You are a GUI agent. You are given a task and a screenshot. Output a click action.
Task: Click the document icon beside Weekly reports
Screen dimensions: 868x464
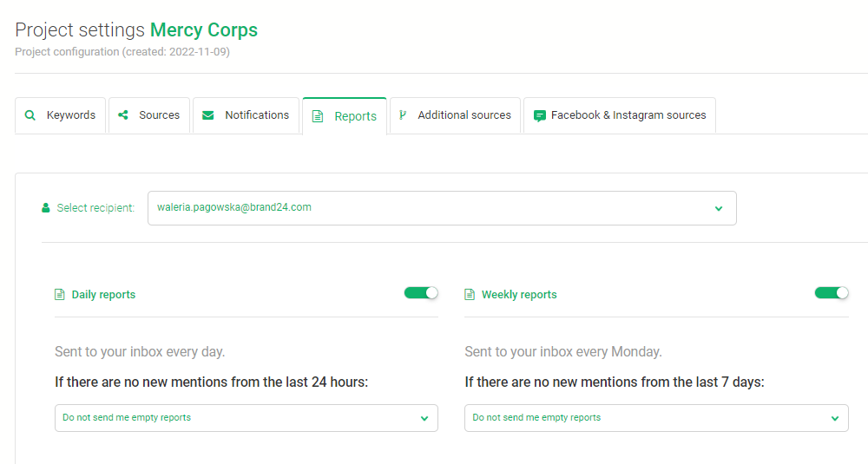coord(470,295)
